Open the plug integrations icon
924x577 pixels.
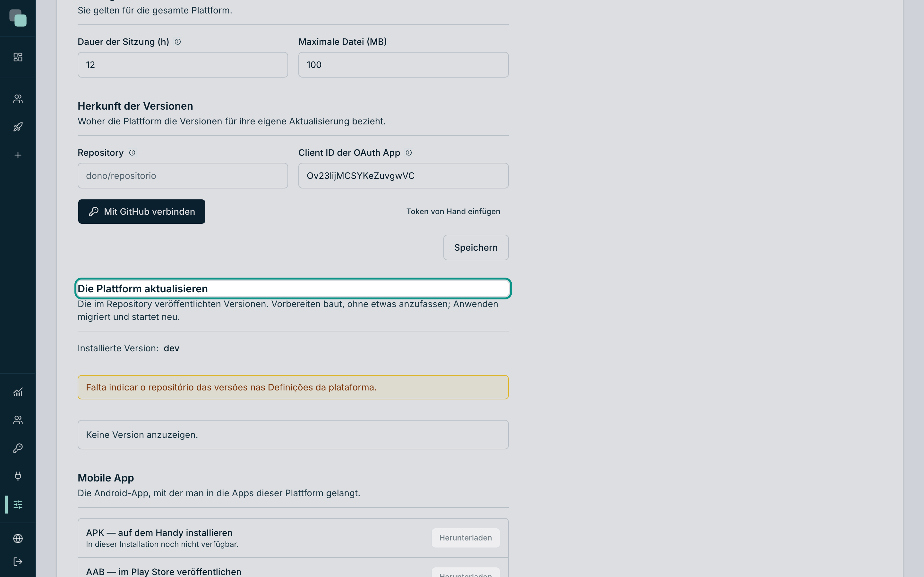18,476
